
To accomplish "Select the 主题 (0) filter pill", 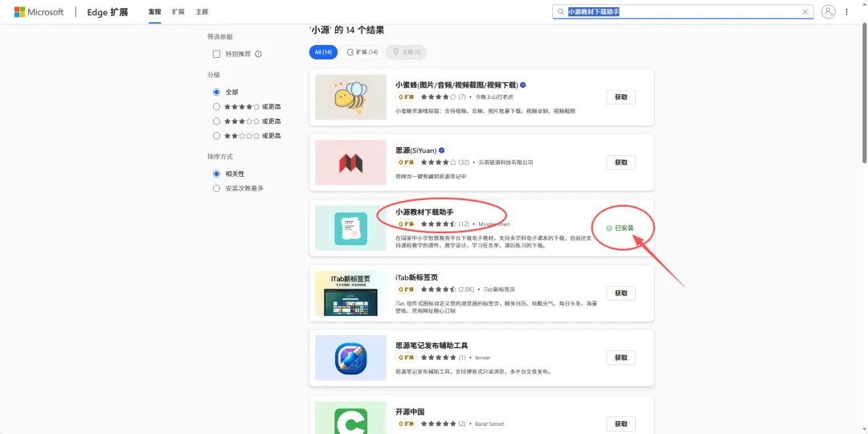I will click(407, 52).
